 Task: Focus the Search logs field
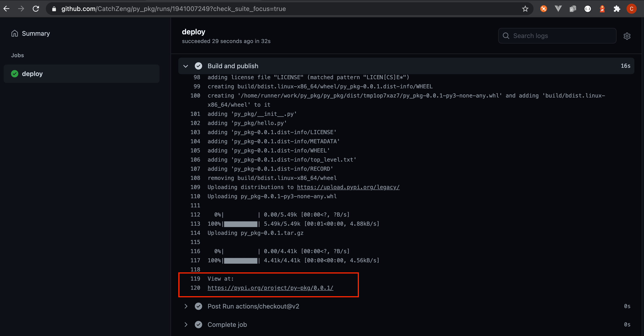pos(557,36)
